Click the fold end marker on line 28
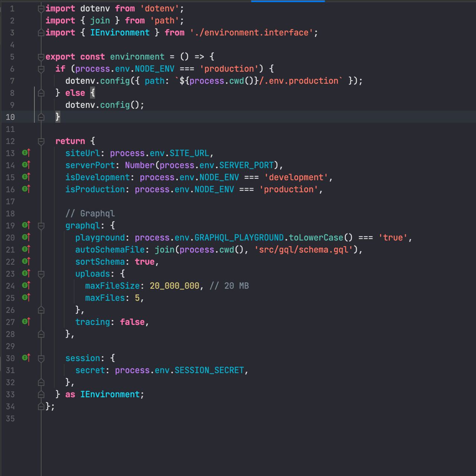The width and height of the screenshot is (476, 476). (41, 334)
